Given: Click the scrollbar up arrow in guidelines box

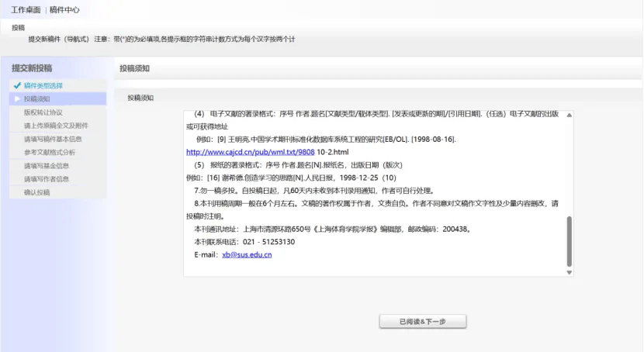Looking at the screenshot, I should (x=570, y=115).
